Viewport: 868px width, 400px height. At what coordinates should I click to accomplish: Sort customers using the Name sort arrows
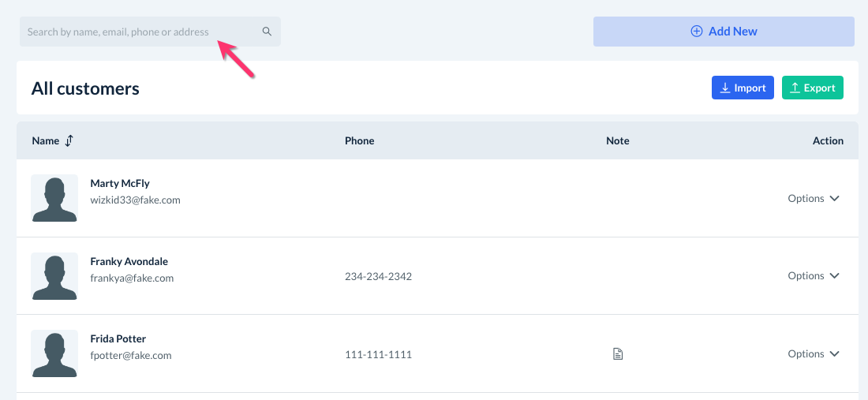click(x=69, y=141)
